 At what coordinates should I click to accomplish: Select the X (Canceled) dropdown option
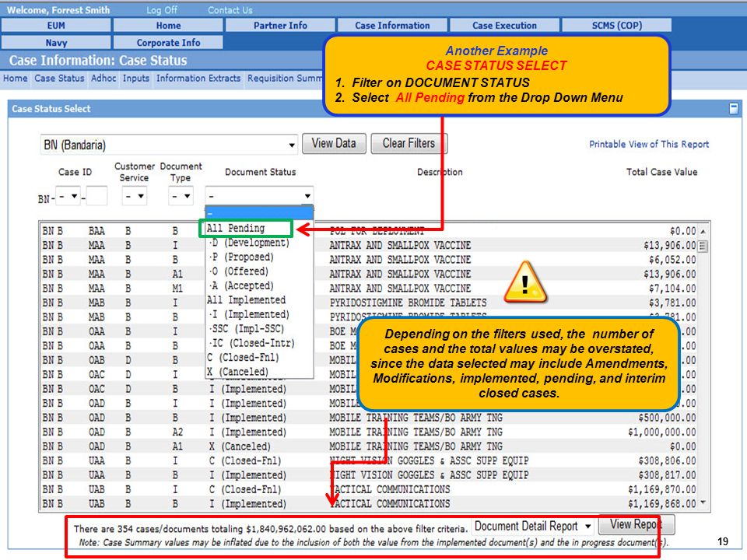tap(259, 372)
